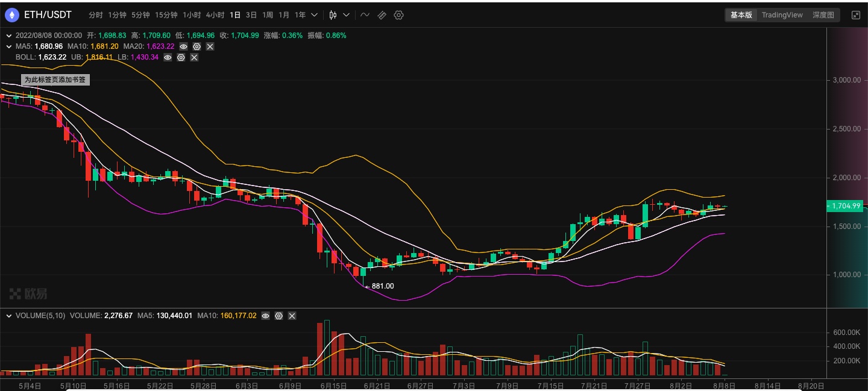Open BOLL indicator settings gear
Screen dimensions: 868x391
pyautogui.click(x=181, y=57)
